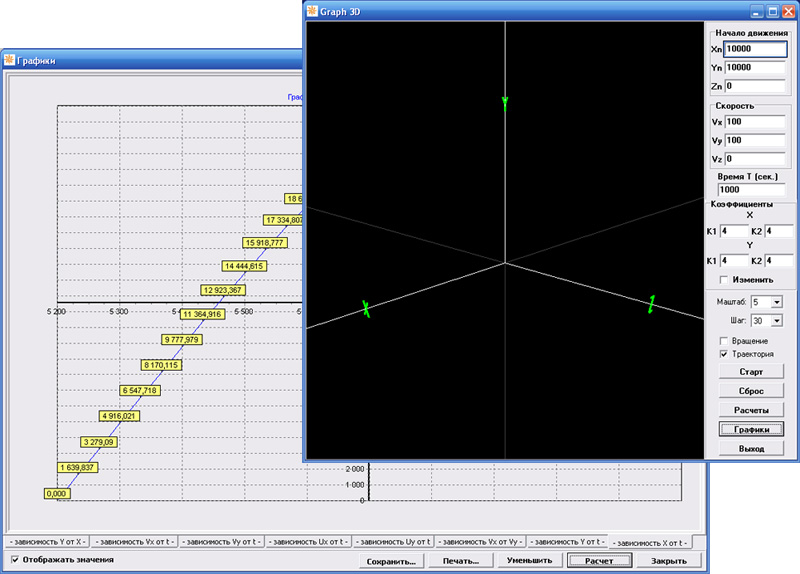Image resolution: width=800 pixels, height=574 pixels.
Task: Click the green X axis marker
Action: coord(366,309)
